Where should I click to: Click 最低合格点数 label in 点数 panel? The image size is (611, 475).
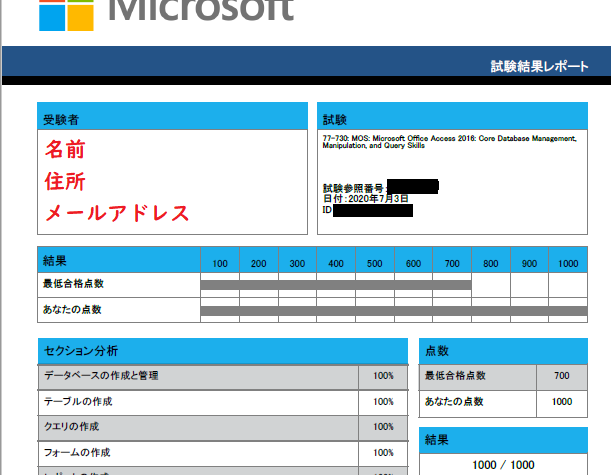pos(455,376)
